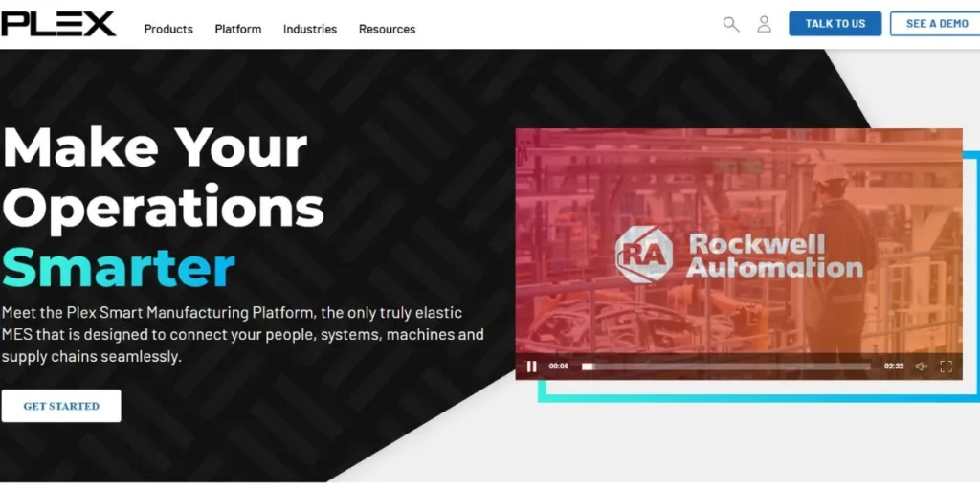
Task: Click the GET STARTED button
Action: coord(61,406)
